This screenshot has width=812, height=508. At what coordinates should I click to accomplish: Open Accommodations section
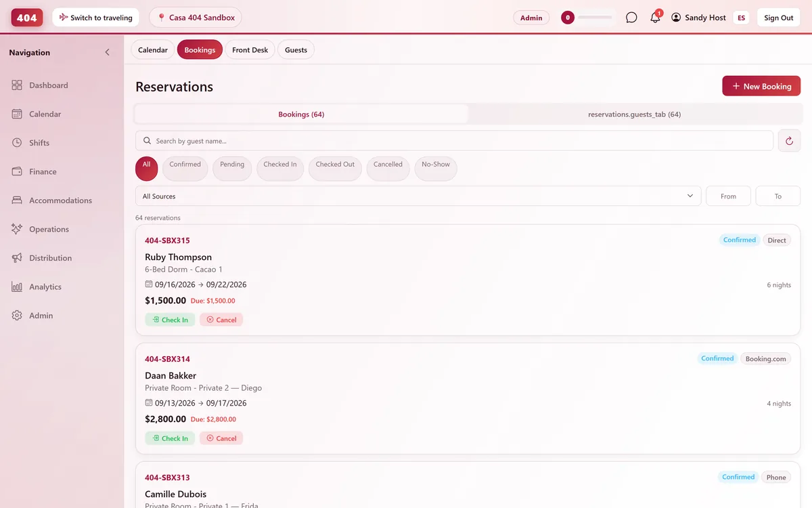point(62,200)
